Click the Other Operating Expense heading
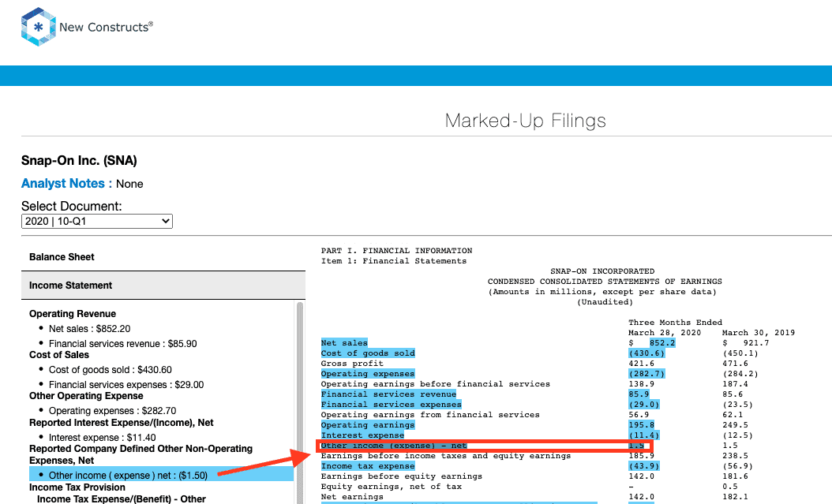This screenshot has width=832, height=504. click(86, 396)
